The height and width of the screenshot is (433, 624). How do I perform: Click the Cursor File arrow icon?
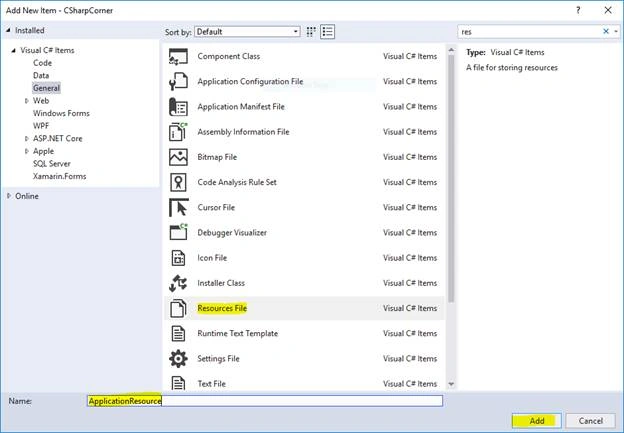point(178,207)
